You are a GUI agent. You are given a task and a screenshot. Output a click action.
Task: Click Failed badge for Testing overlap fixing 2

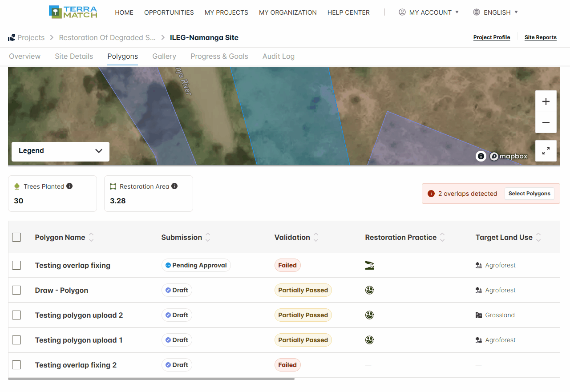tap(287, 365)
